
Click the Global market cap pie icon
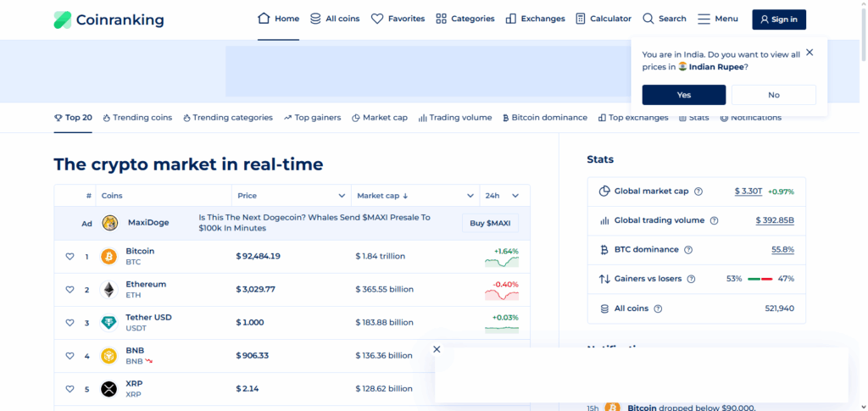[604, 192]
